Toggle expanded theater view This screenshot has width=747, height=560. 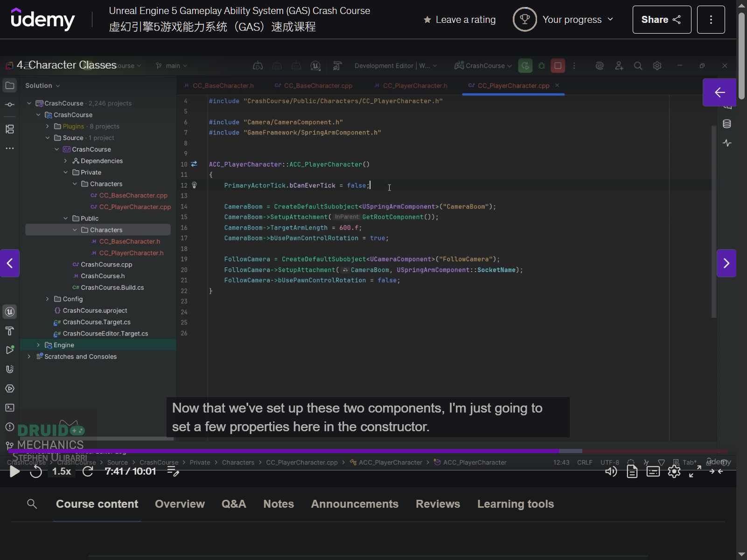click(x=716, y=472)
